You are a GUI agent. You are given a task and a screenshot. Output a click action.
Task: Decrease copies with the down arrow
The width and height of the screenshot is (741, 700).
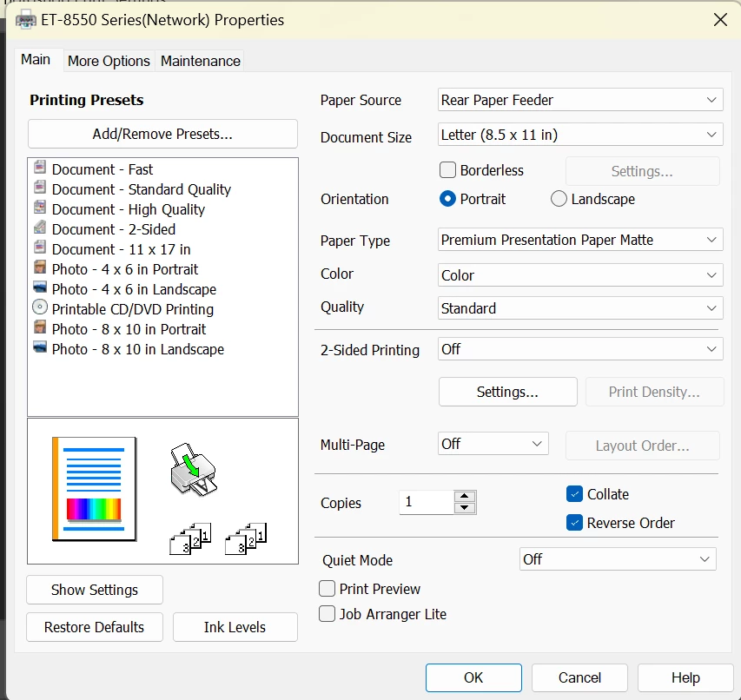[x=465, y=508]
